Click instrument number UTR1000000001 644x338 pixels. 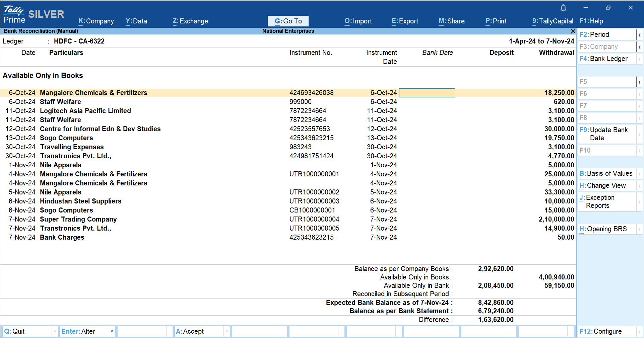click(314, 174)
